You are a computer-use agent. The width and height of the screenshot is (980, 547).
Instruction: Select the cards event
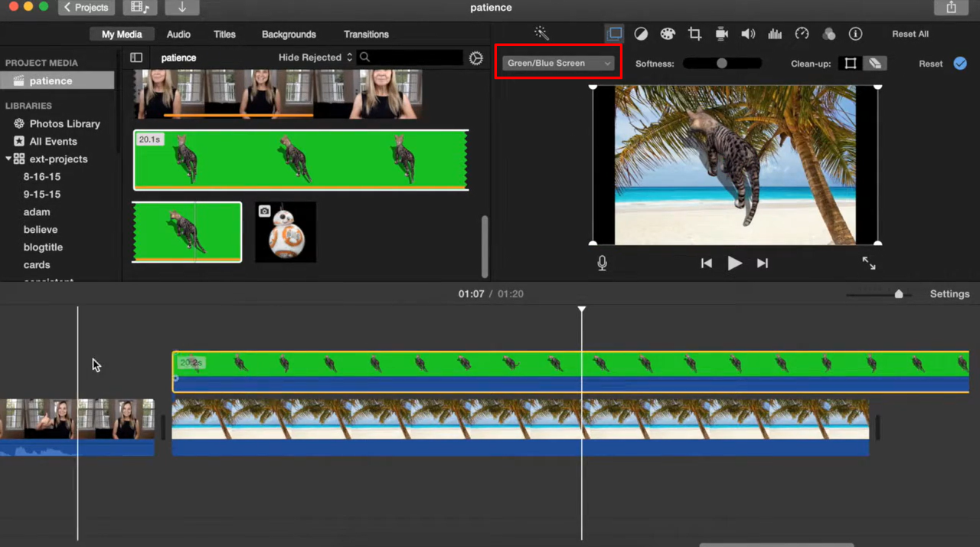(36, 264)
